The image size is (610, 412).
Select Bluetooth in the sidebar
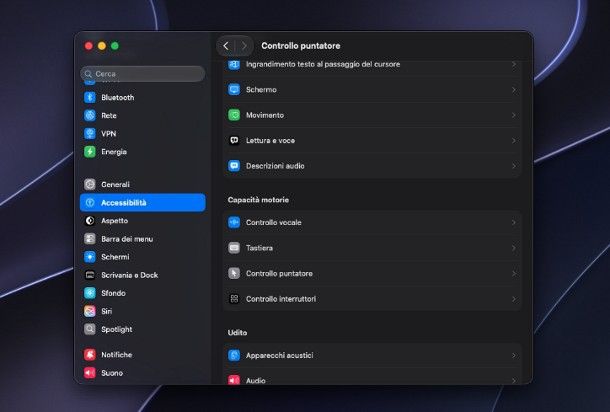pyautogui.click(x=143, y=97)
